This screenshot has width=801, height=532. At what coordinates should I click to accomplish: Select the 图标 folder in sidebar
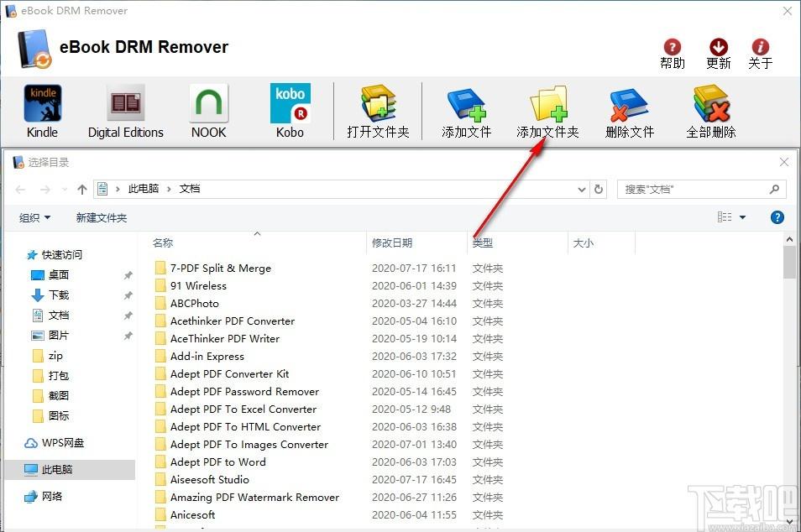pos(50,415)
